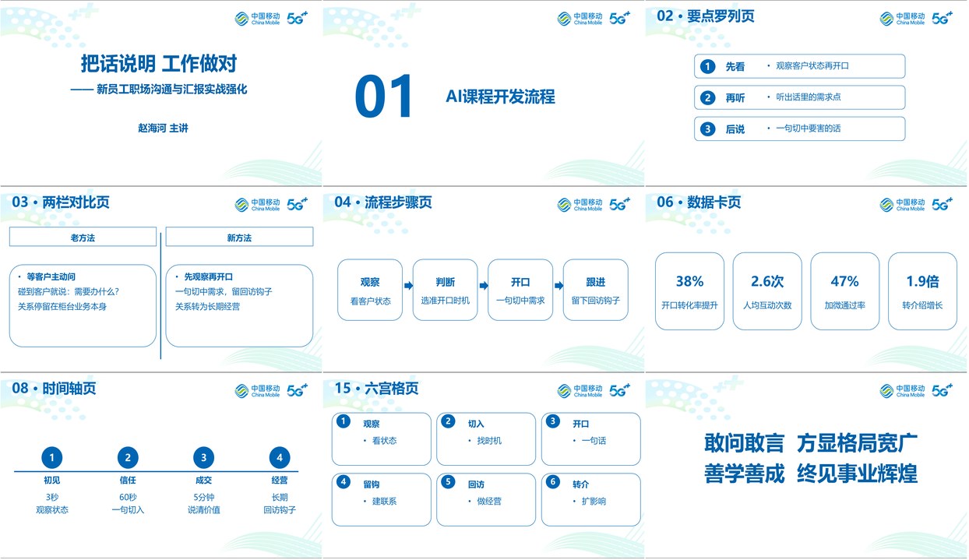
Task: Select the 1.9倍 转介绍增长 data card
Action: coord(922,291)
